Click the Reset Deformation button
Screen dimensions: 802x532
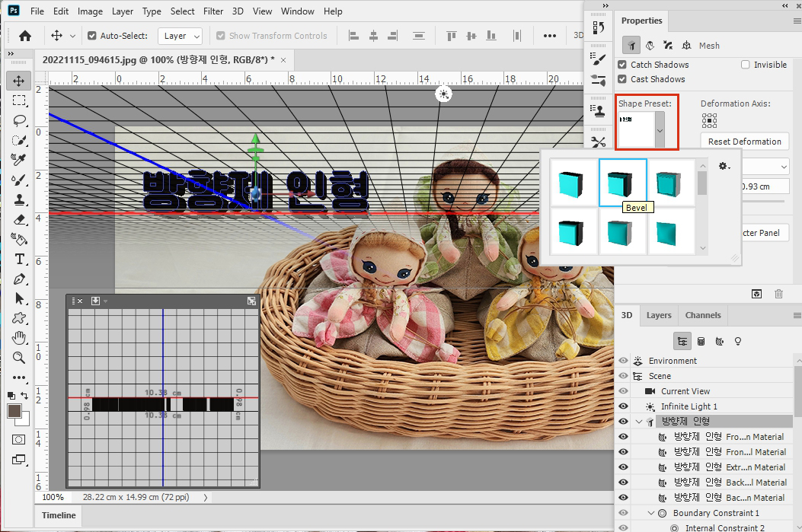pyautogui.click(x=744, y=142)
